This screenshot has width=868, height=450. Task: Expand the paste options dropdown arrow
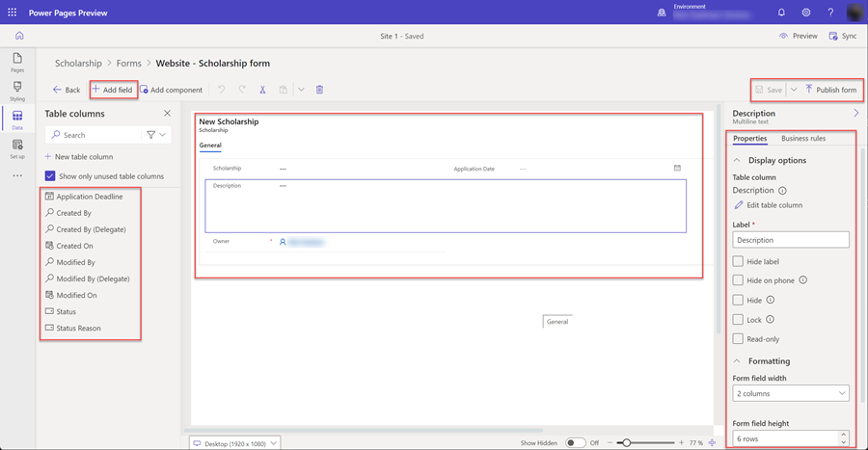click(x=301, y=90)
